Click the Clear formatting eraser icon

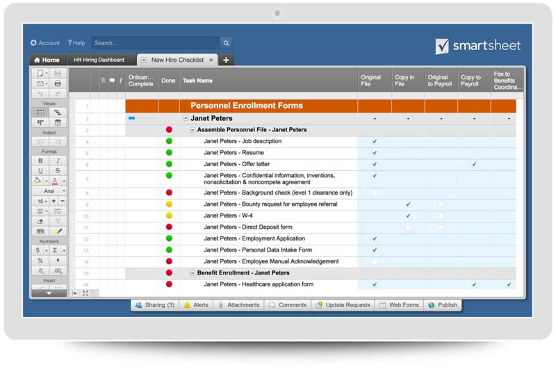[40, 221]
